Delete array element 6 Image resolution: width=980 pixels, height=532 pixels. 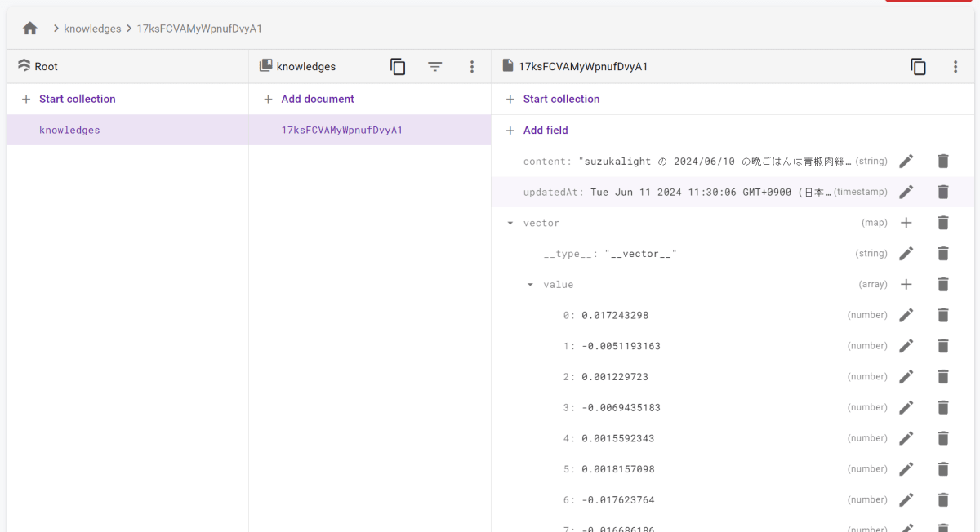(x=943, y=500)
